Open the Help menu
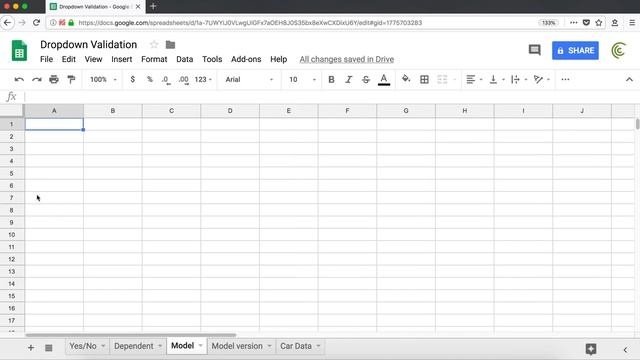Image resolution: width=640 pixels, height=360 pixels. click(x=278, y=59)
